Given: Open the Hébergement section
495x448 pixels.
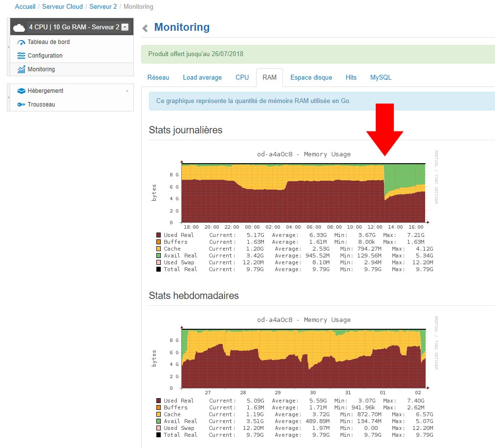Looking at the screenshot, I should [45, 90].
